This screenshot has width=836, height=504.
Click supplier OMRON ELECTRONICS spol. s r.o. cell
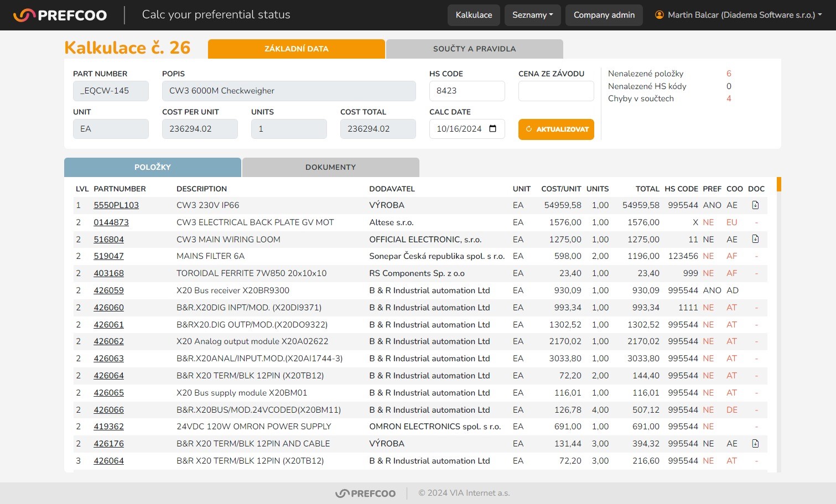[435, 427]
